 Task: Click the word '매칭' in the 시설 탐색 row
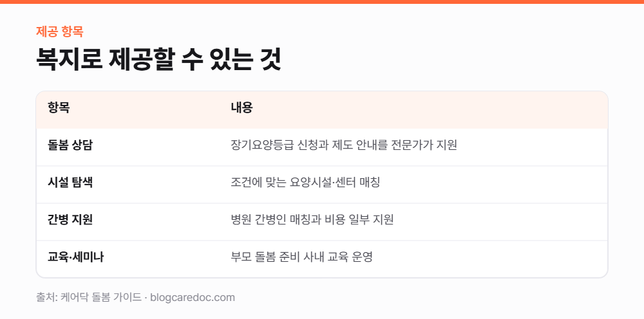(369, 183)
